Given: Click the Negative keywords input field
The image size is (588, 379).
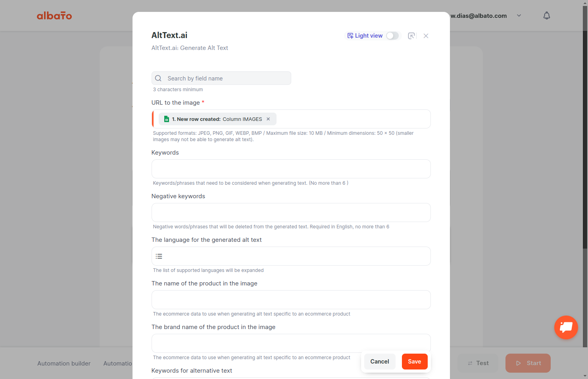Looking at the screenshot, I should point(291,212).
